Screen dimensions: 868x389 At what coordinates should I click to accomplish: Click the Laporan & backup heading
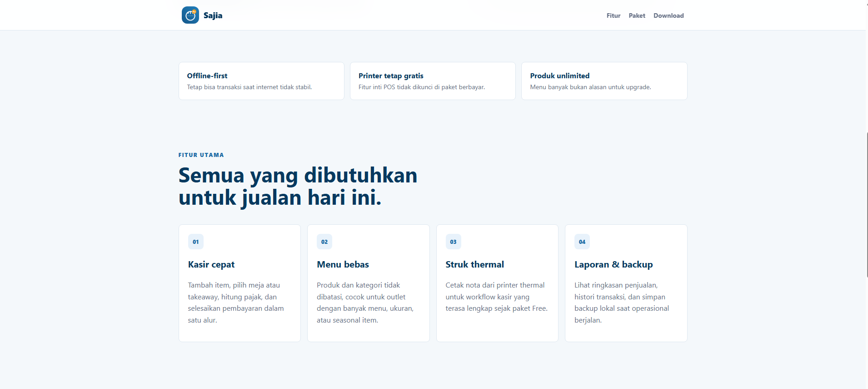coord(614,264)
